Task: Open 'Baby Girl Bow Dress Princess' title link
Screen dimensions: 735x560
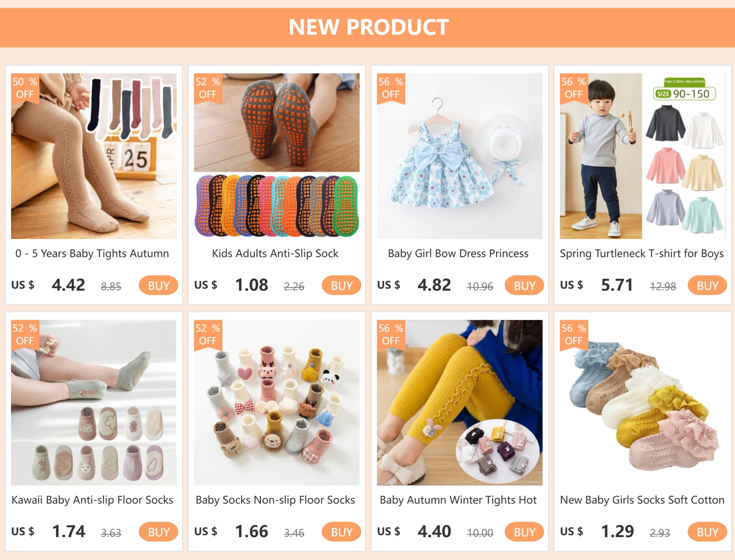Action: coord(458,254)
